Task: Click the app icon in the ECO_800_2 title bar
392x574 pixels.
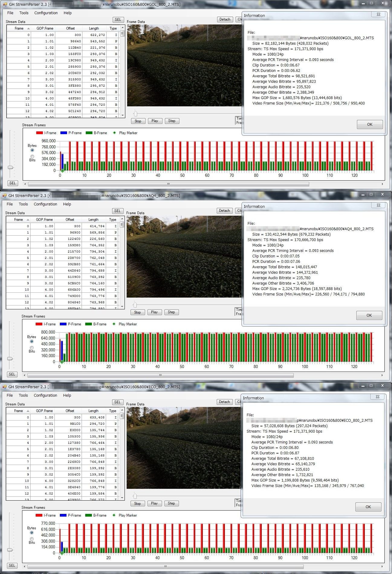Action: (x=4, y=387)
